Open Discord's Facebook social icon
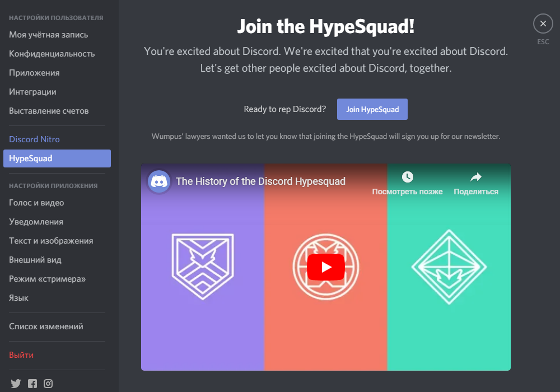560x392 pixels. tap(32, 384)
